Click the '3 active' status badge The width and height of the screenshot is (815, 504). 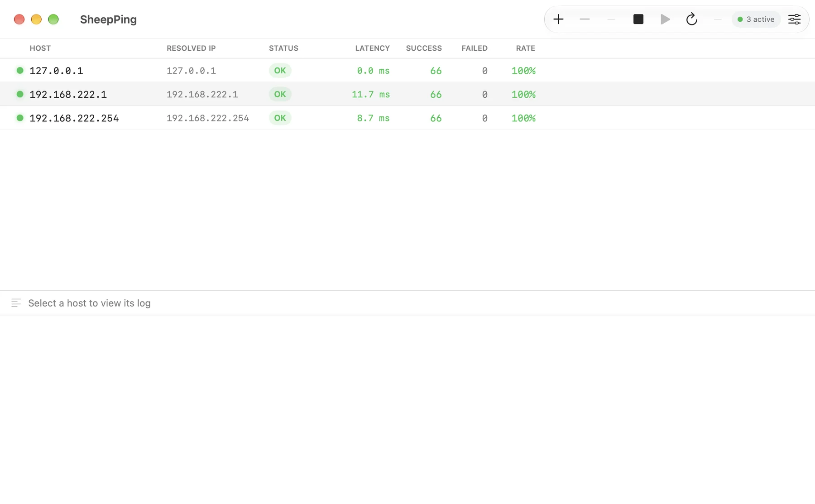tap(756, 19)
